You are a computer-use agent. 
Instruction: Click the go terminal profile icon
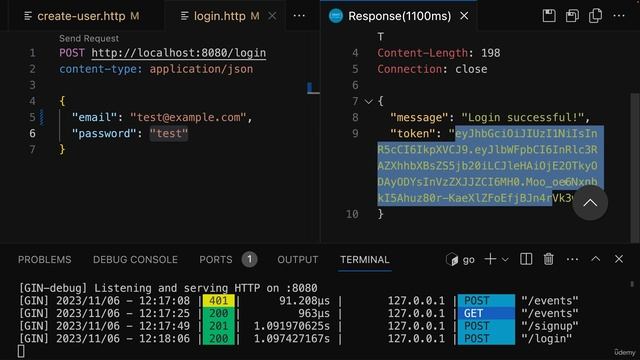[452, 259]
